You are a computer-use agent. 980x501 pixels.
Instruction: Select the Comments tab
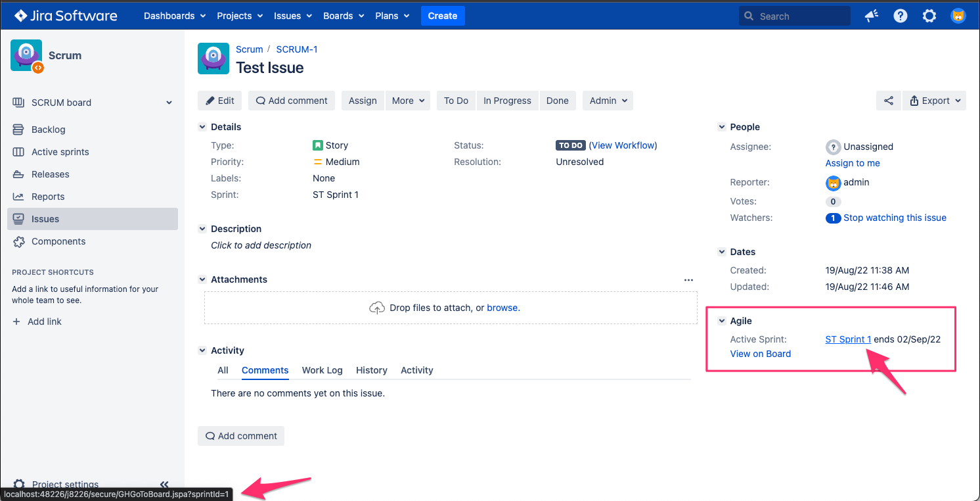click(x=265, y=370)
